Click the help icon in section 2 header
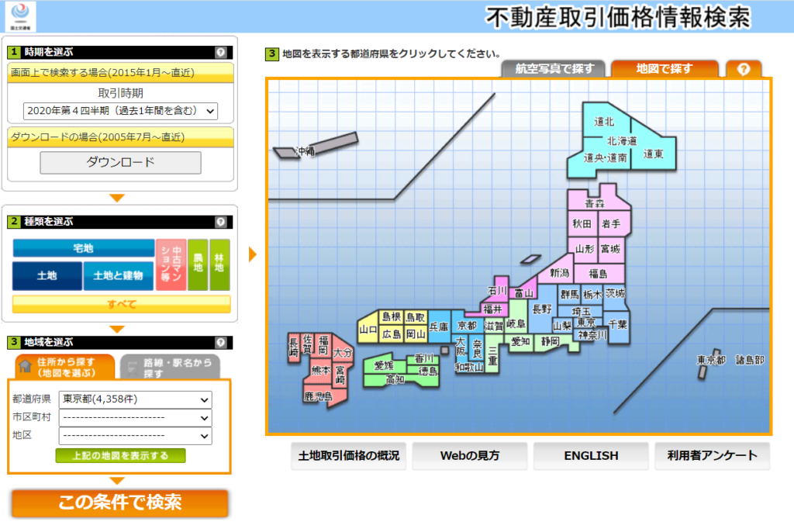Viewport: 794px width, 532px height. (x=221, y=222)
